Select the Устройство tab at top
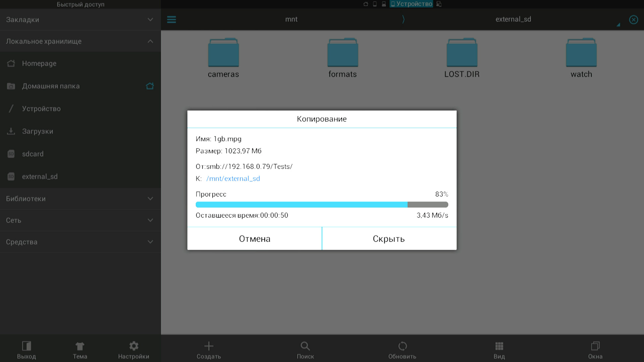 pyautogui.click(x=411, y=4)
